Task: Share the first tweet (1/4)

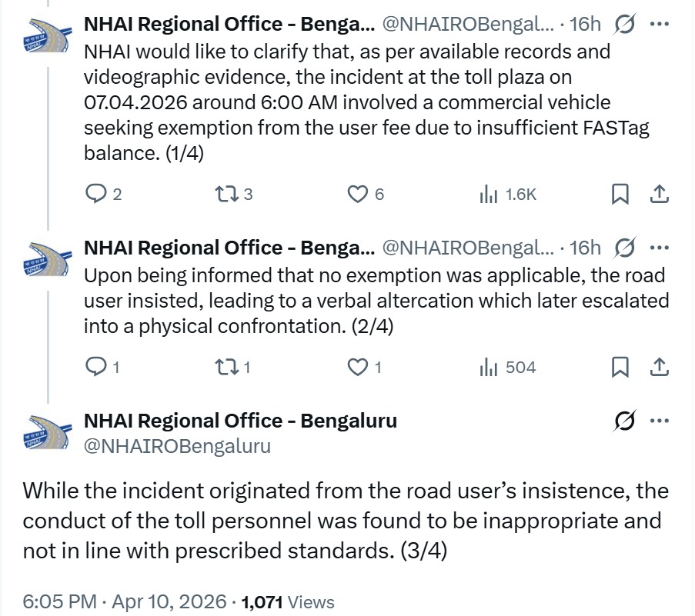Action: (659, 195)
